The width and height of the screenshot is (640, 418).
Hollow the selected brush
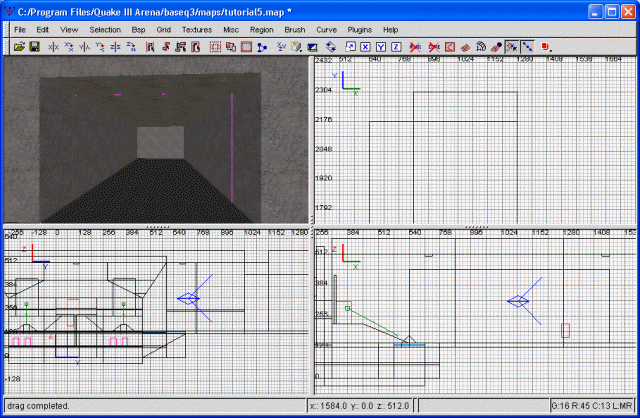246,47
